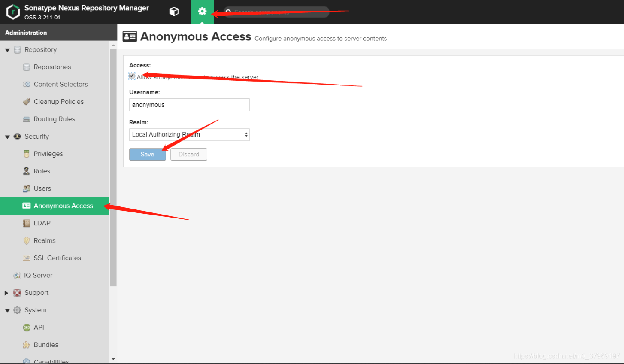Click the API green badge icon
Image resolution: width=624 pixels, height=364 pixels.
(27, 328)
